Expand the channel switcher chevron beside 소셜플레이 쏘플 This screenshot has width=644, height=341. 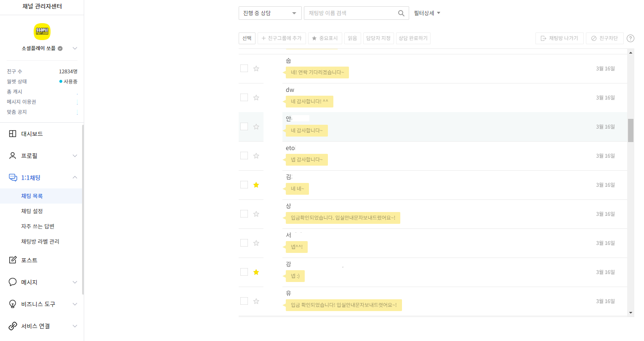(x=75, y=48)
